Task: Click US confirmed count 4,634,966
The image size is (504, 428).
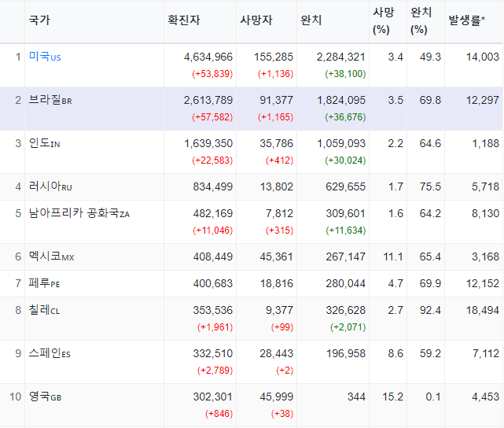Action: pyautogui.click(x=208, y=57)
